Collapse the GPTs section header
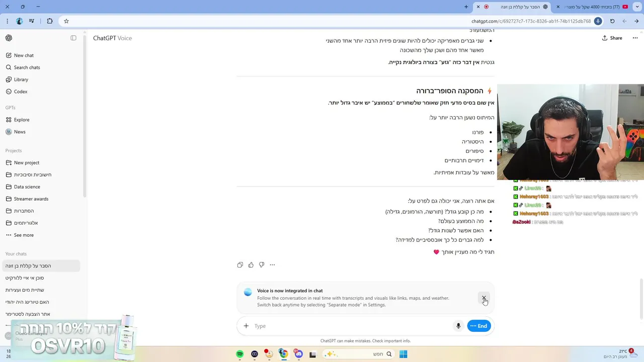The width and height of the screenshot is (644, 362). (x=11, y=108)
